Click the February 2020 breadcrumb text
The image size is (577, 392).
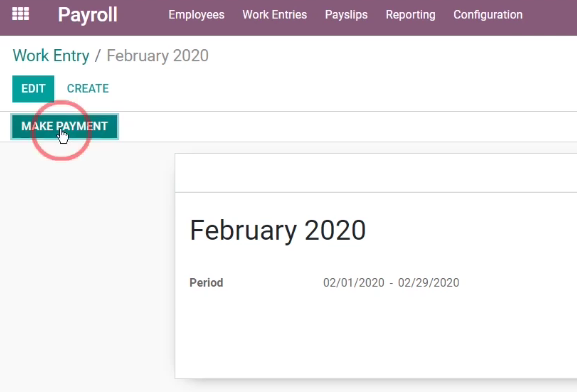[x=157, y=56]
